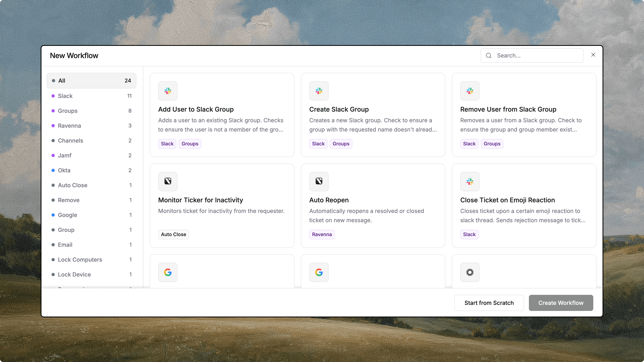Click Slack icon on Remove User from Slack Group card

tap(470, 91)
